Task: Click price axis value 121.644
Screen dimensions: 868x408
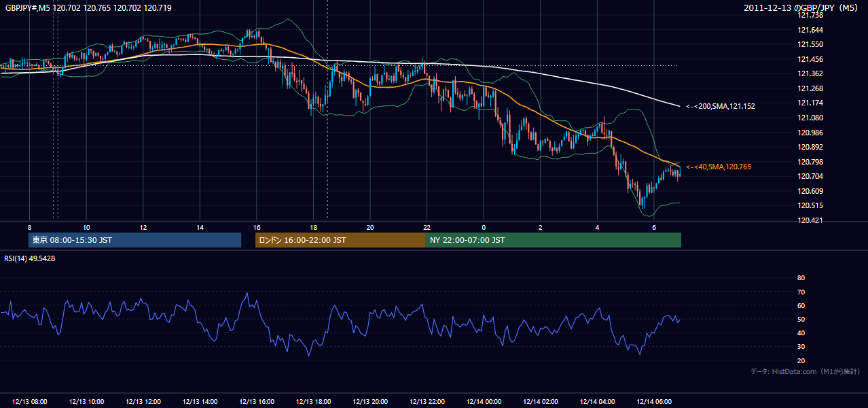Action: tap(810, 30)
